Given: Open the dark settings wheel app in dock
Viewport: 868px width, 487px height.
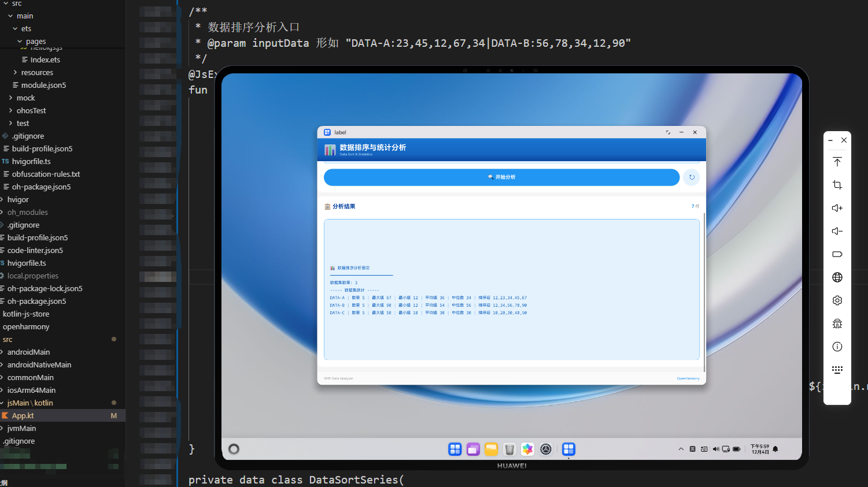Looking at the screenshot, I should coord(546,449).
